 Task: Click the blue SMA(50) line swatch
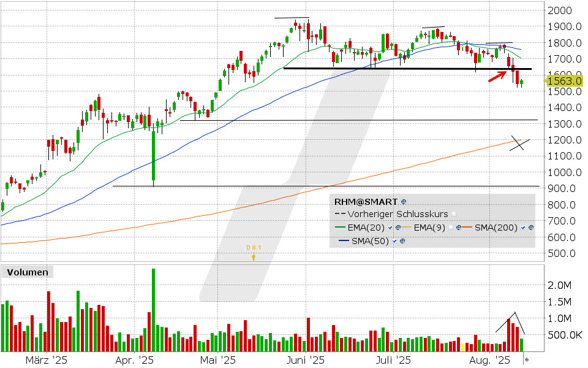(344, 240)
